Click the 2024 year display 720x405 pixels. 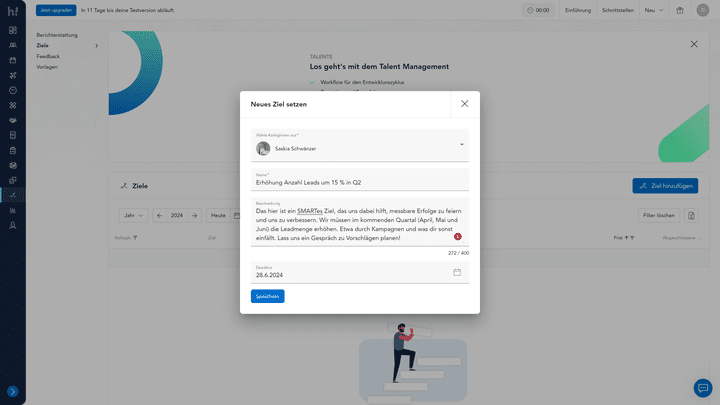177,215
